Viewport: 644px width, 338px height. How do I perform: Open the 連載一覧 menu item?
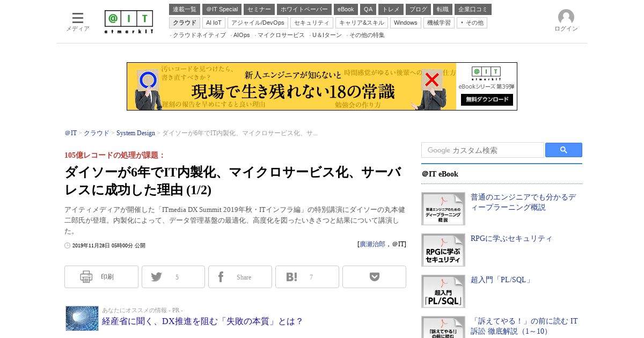[x=185, y=10]
